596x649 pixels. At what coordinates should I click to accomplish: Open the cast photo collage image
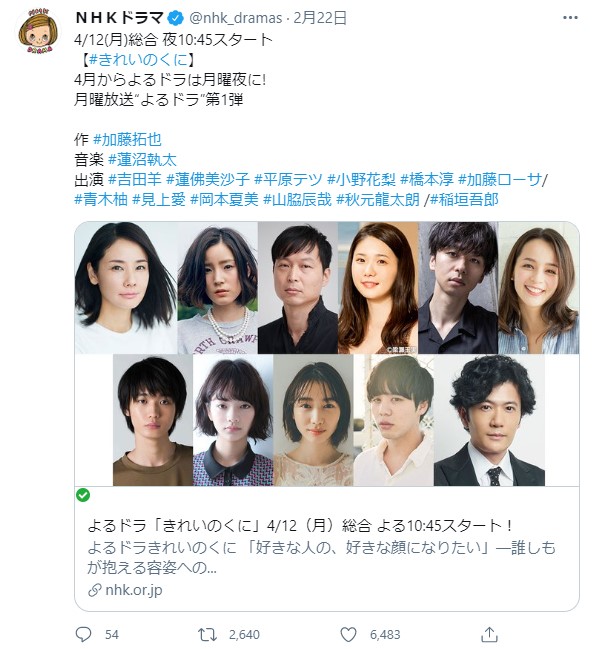(327, 354)
